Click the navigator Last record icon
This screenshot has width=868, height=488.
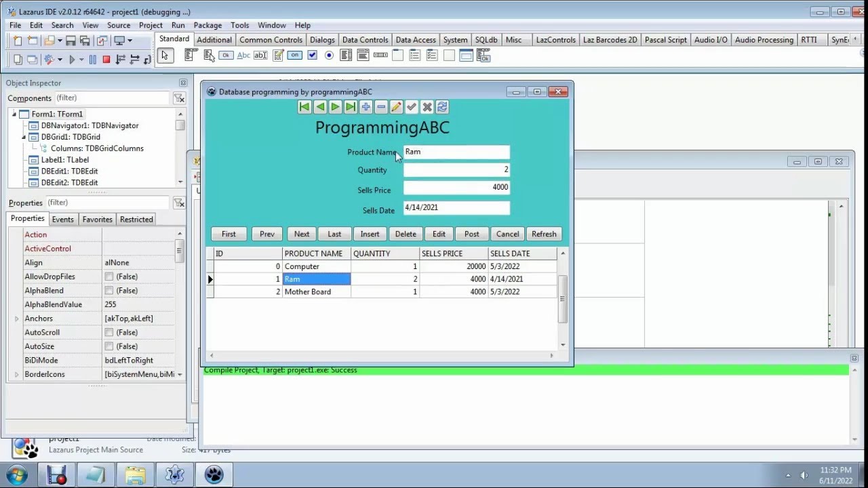[x=351, y=107]
